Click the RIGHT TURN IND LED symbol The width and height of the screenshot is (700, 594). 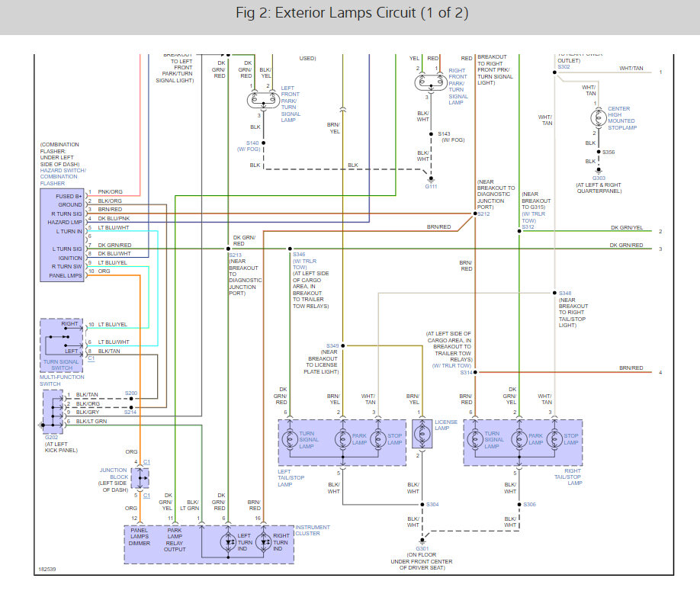click(263, 542)
